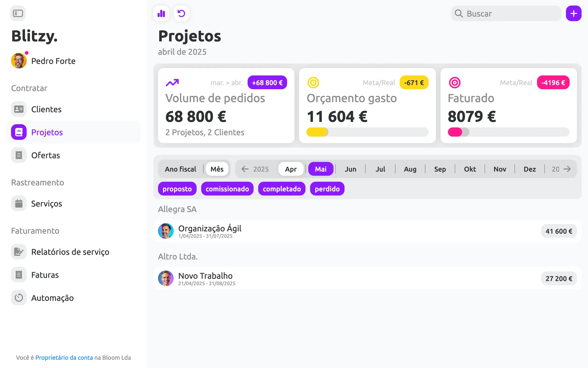Click the yellow target icon on Orçamento gasto
588x368 pixels.
click(x=313, y=83)
